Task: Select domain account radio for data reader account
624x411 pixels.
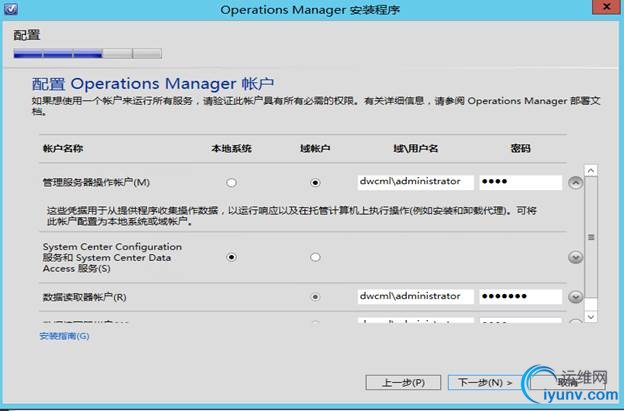Action: point(315,297)
